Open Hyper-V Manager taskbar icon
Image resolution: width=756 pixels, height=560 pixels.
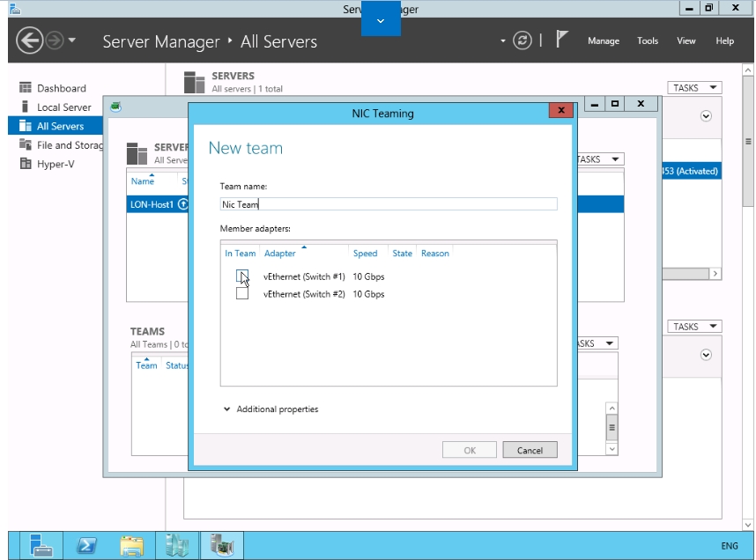(x=177, y=546)
